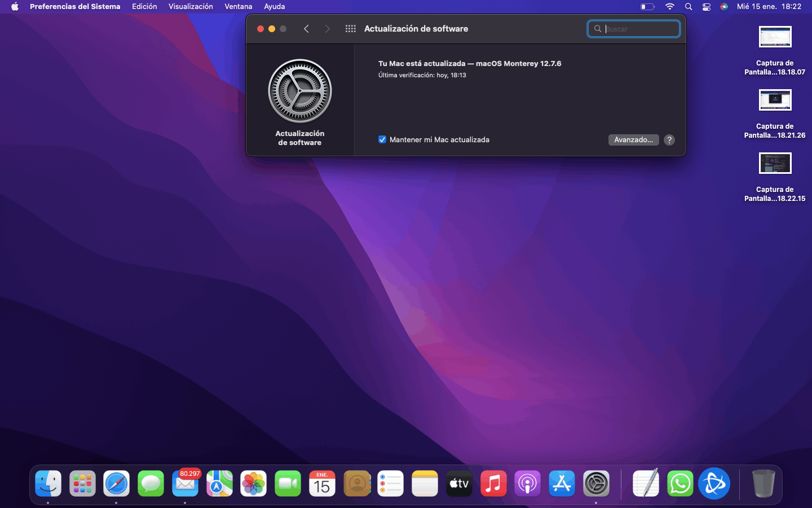Open the blue Battle.net app in the Dock
This screenshot has height=508, width=812.
(714, 484)
